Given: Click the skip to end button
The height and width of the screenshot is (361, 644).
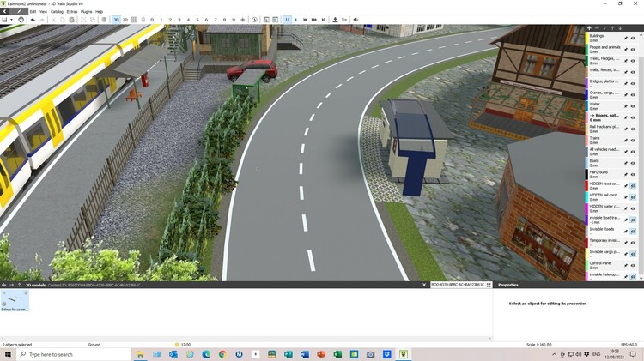Looking at the screenshot, I should [323, 20].
